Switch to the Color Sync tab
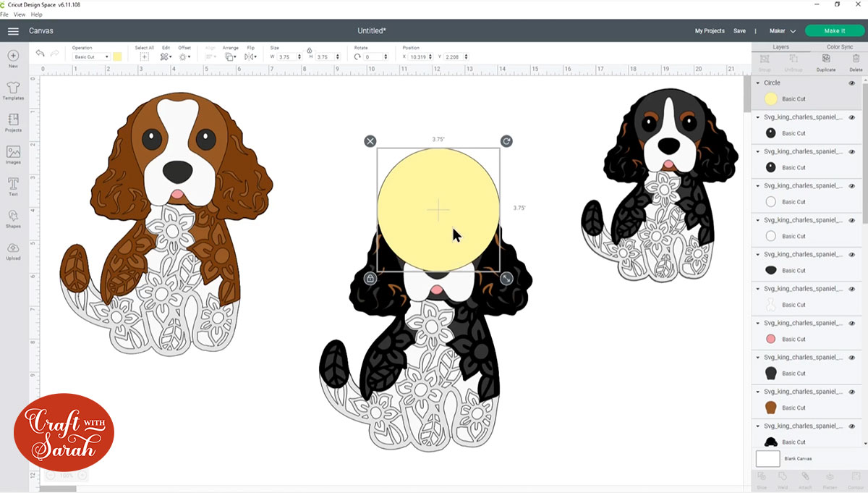Screen dimensions: 868x493 (x=839, y=47)
